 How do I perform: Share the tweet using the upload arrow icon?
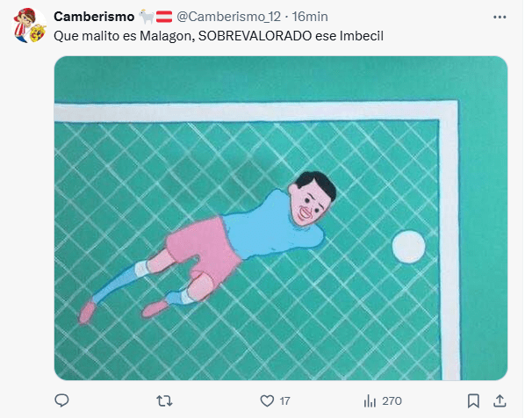500,400
